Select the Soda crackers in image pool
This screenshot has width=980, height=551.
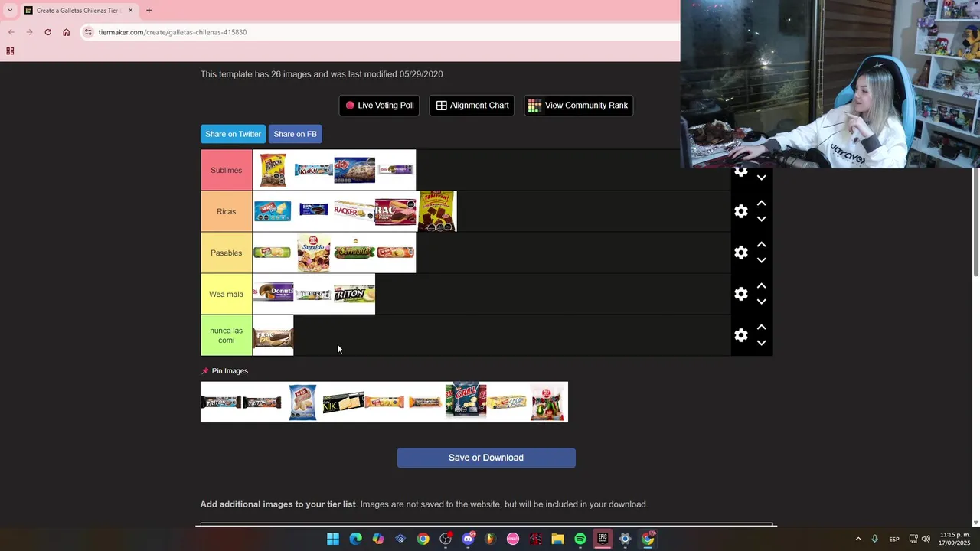point(507,402)
